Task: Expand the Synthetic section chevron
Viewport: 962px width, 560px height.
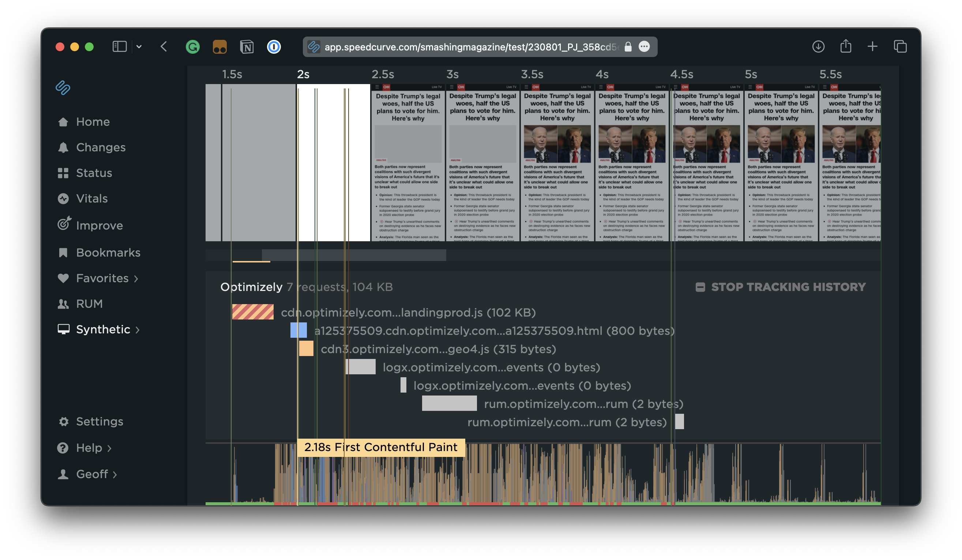Action: tap(138, 330)
